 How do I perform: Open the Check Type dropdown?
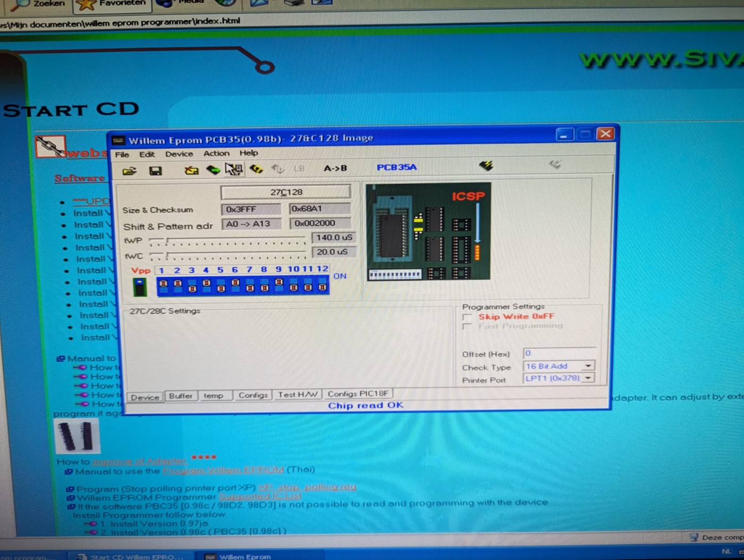coord(588,366)
